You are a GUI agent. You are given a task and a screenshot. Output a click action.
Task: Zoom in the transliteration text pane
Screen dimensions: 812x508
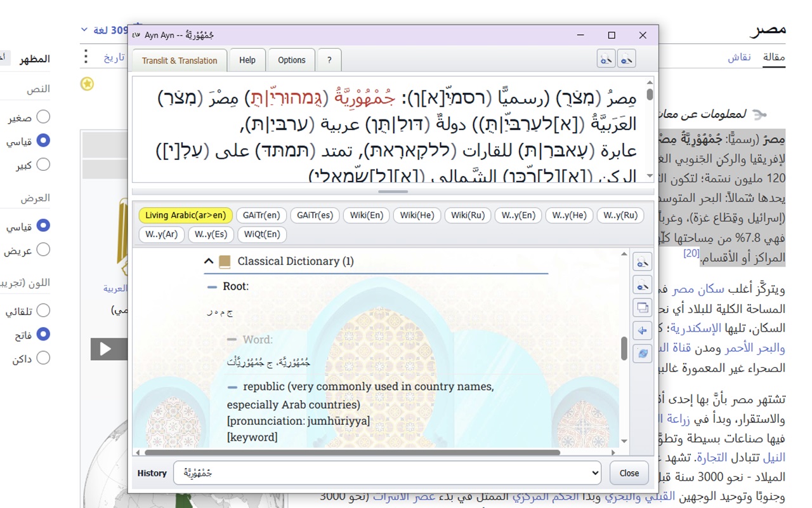click(606, 59)
